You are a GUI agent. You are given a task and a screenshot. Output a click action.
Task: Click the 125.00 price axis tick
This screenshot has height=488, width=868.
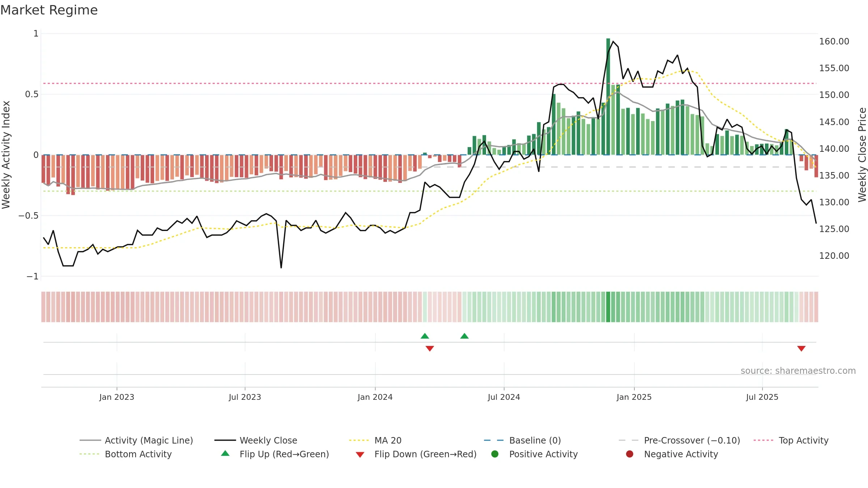point(834,229)
